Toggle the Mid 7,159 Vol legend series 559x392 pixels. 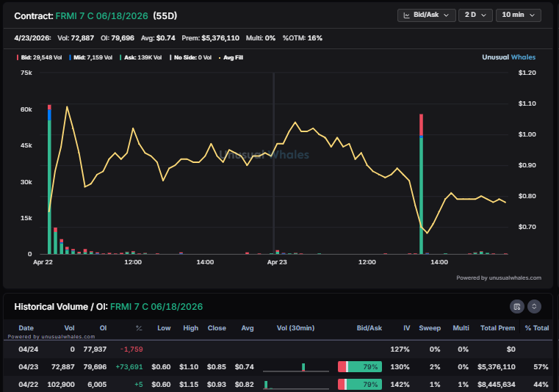[91, 57]
